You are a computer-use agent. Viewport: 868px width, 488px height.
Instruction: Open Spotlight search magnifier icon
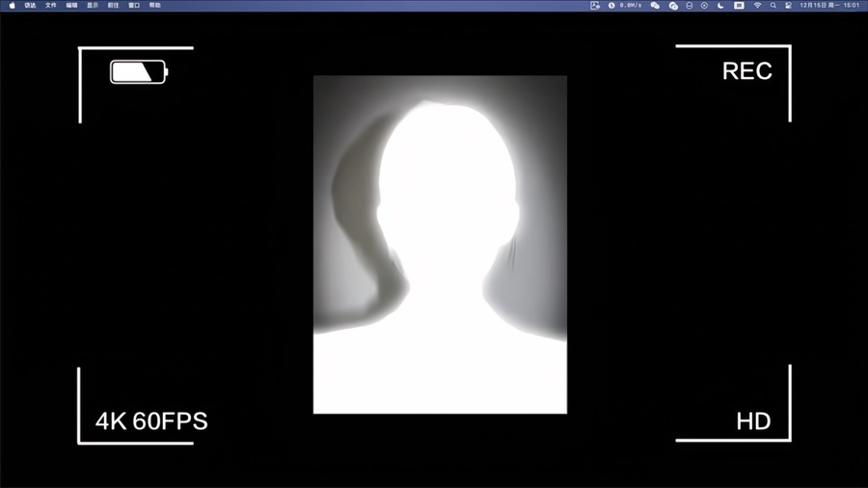pos(773,5)
